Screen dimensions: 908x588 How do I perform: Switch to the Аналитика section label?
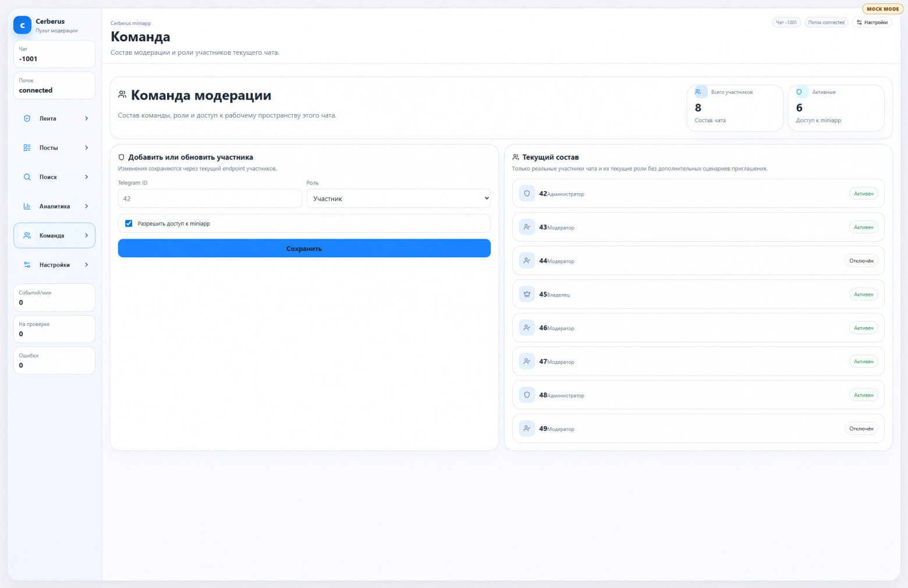[x=55, y=207]
